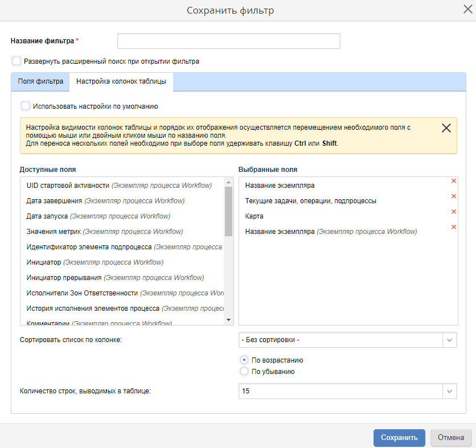This screenshot has width=476, height=448.
Task: Remove 'Карта' field using red X
Action: point(454,212)
